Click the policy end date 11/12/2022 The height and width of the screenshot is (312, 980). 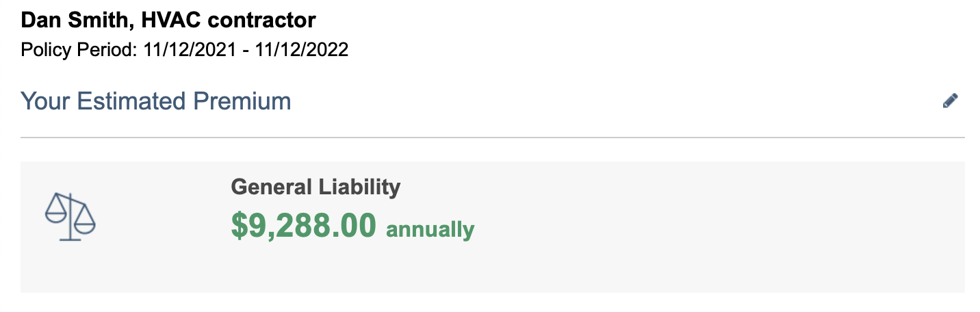300,50
